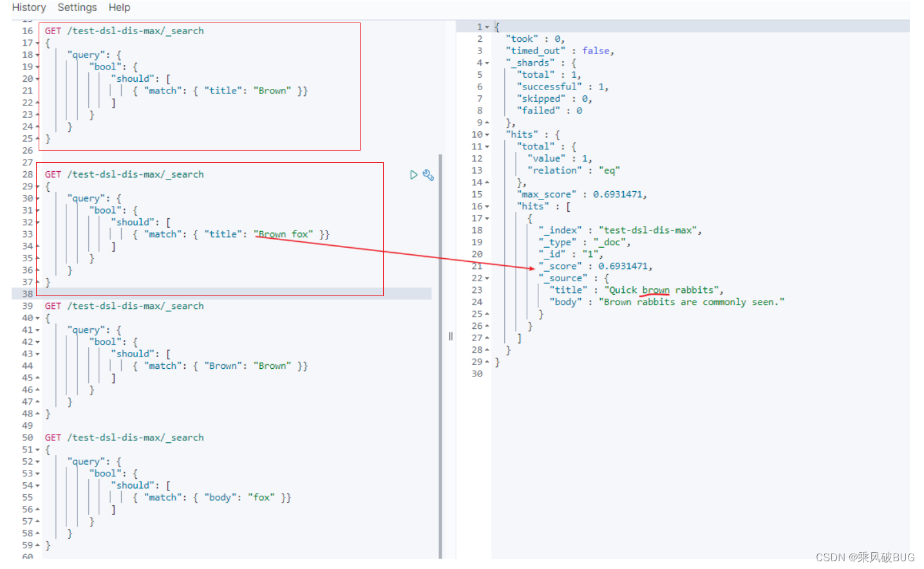924x569 pixels.
Task: Click the "_score" line in the response
Action: pyautogui.click(x=595, y=266)
